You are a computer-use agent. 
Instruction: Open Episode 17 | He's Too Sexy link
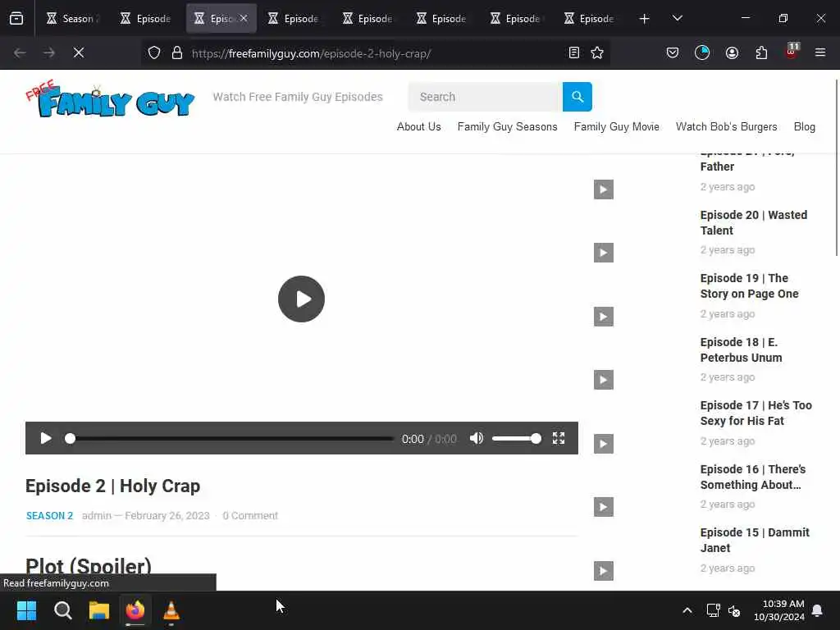[x=756, y=413]
